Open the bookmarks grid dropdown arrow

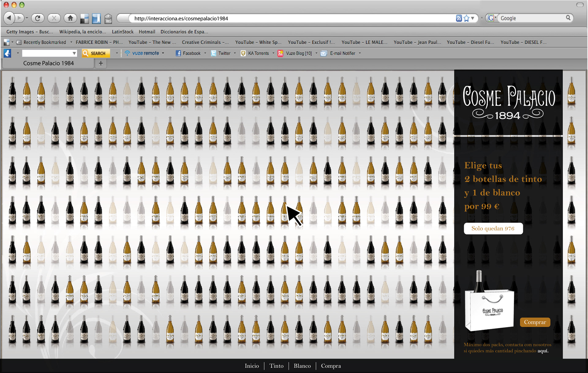click(x=13, y=42)
